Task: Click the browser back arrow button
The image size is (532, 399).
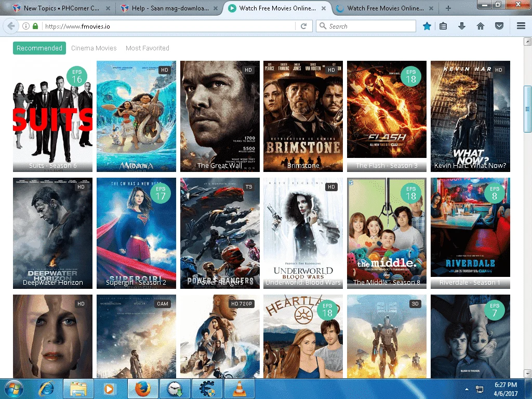Action: click(x=11, y=26)
